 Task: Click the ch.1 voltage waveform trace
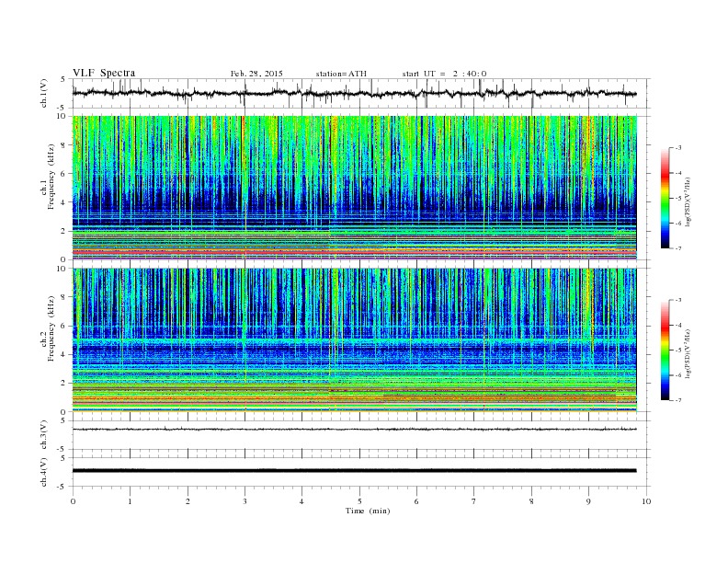click(x=354, y=93)
